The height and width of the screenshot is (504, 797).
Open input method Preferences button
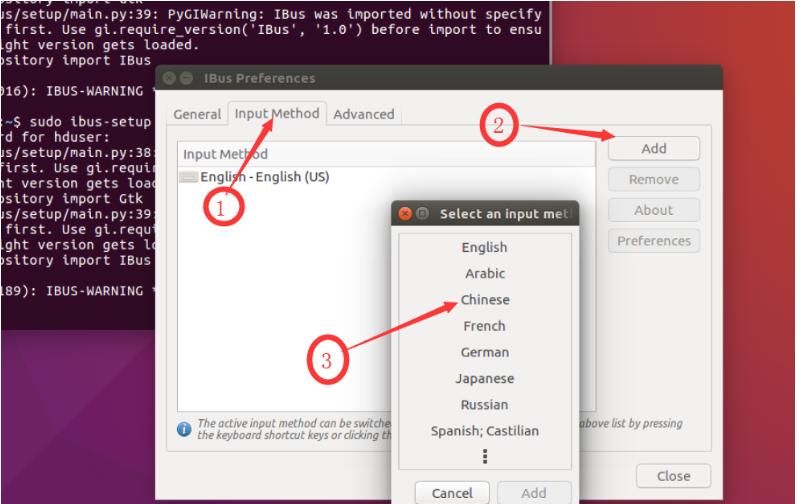pyautogui.click(x=654, y=241)
